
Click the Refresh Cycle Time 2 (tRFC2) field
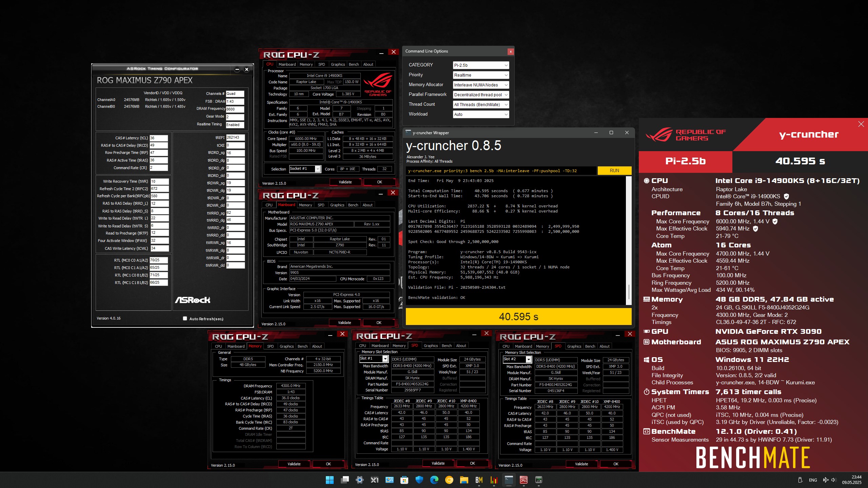pyautogui.click(x=159, y=189)
